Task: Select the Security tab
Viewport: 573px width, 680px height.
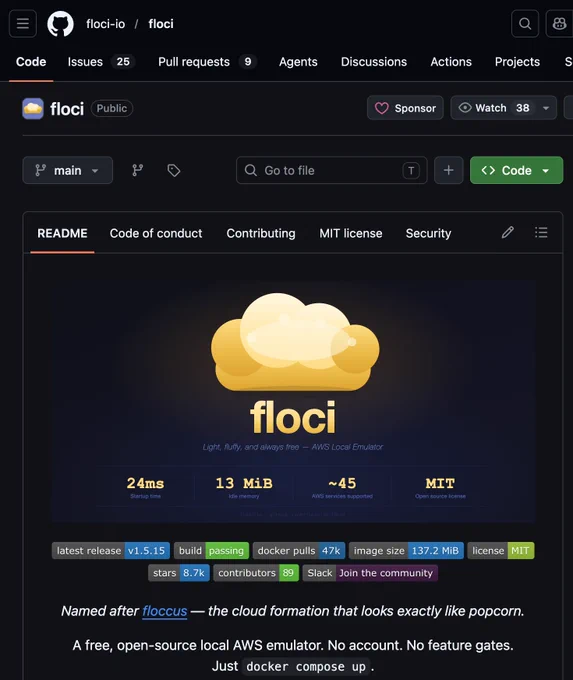Action: coord(428,233)
